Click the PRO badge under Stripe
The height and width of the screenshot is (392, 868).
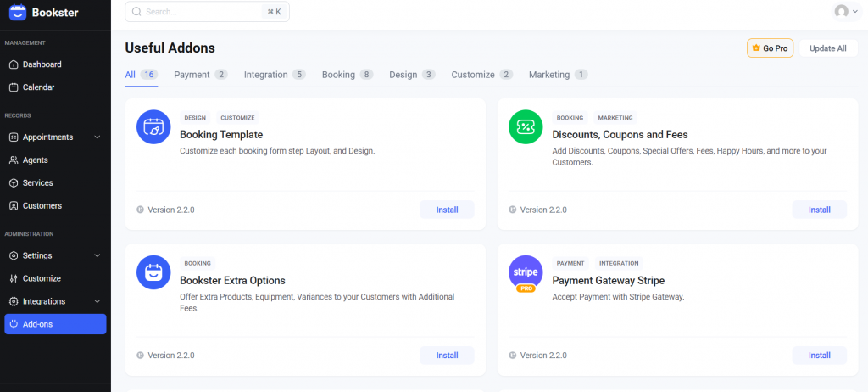tap(526, 288)
